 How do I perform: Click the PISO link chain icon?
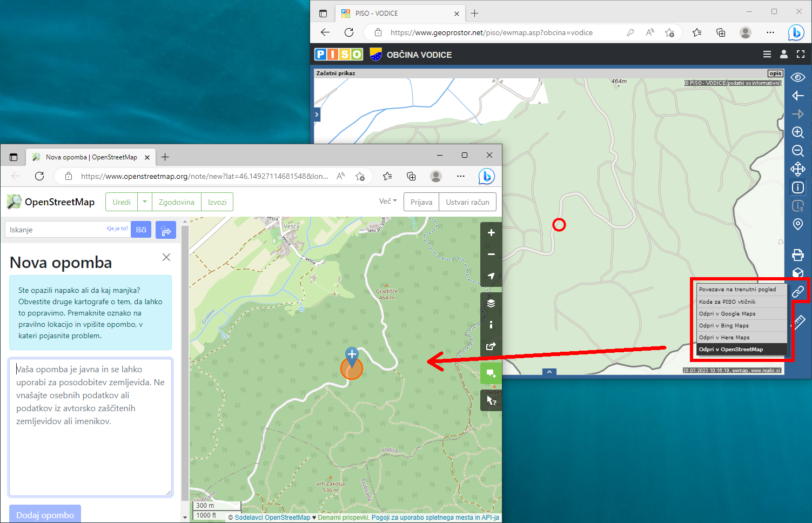(798, 292)
